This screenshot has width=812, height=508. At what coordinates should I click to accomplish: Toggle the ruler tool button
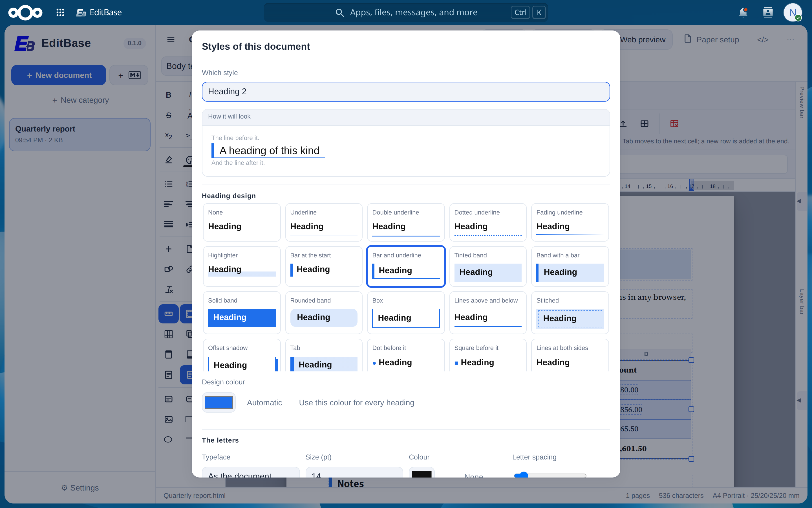pos(168,314)
